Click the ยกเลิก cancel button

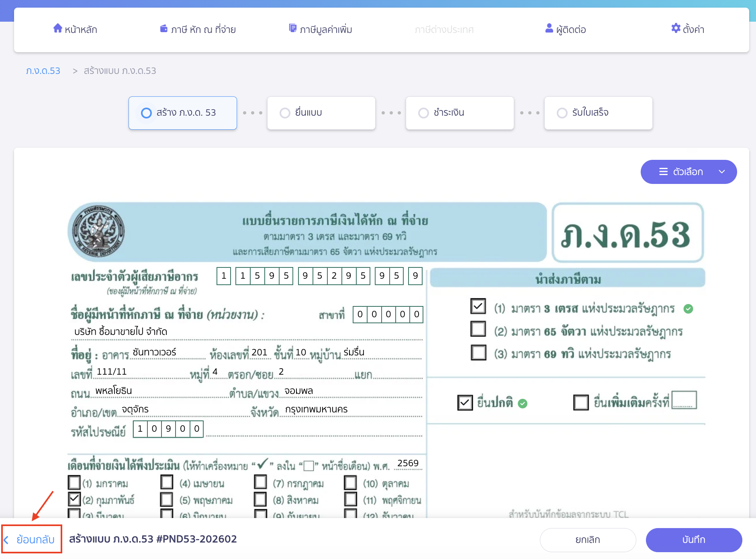tap(588, 540)
